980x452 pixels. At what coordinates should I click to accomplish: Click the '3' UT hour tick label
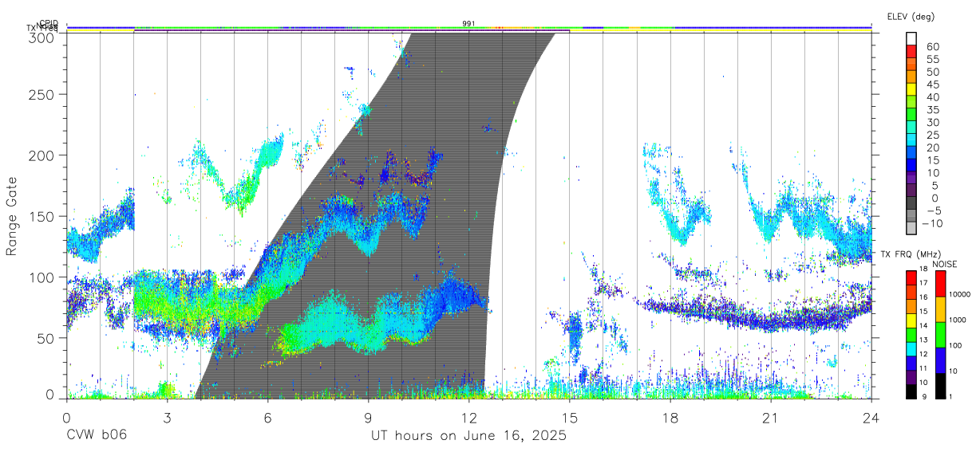[x=167, y=417]
